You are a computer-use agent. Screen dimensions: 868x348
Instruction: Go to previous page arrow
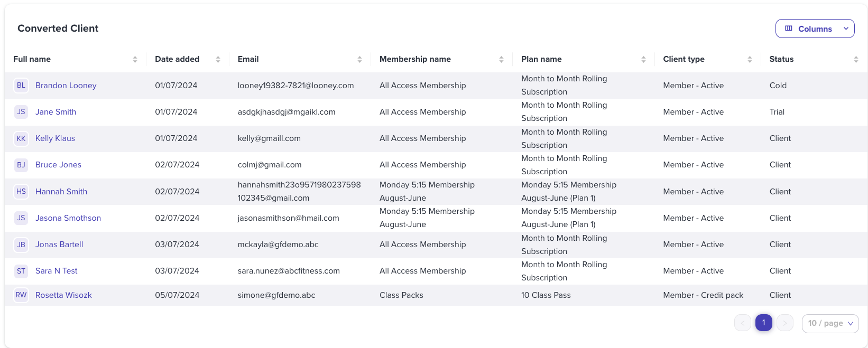tap(743, 323)
